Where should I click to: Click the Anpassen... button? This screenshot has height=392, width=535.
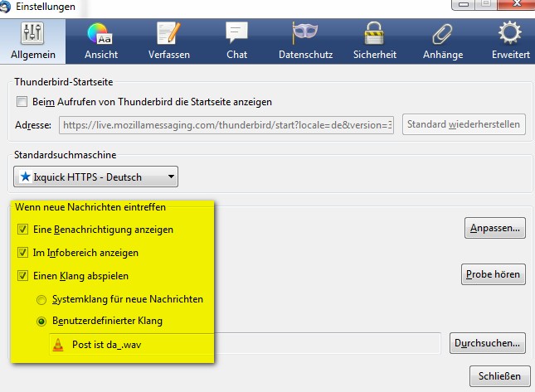coord(494,228)
